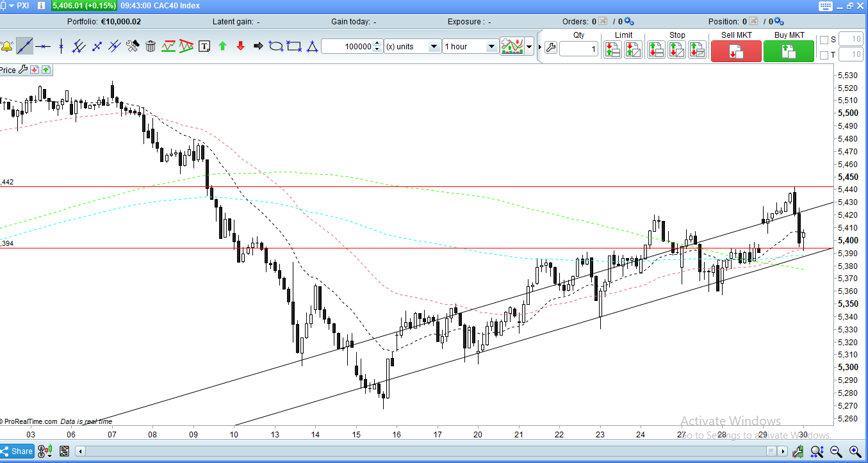Select the green up arrow marker
Image resolution: width=868 pixels, height=463 pixels.
pyautogui.click(x=222, y=46)
